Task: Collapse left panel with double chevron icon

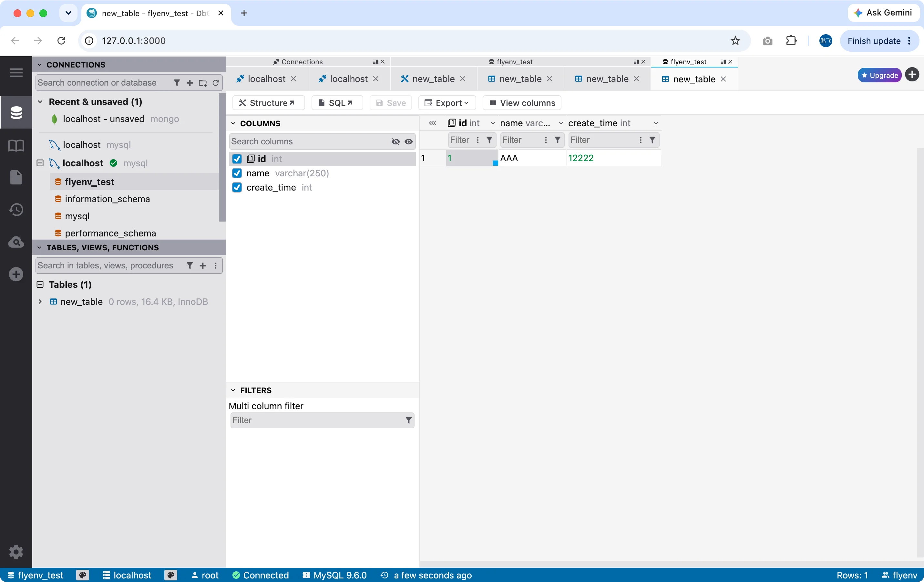Action: tap(432, 123)
